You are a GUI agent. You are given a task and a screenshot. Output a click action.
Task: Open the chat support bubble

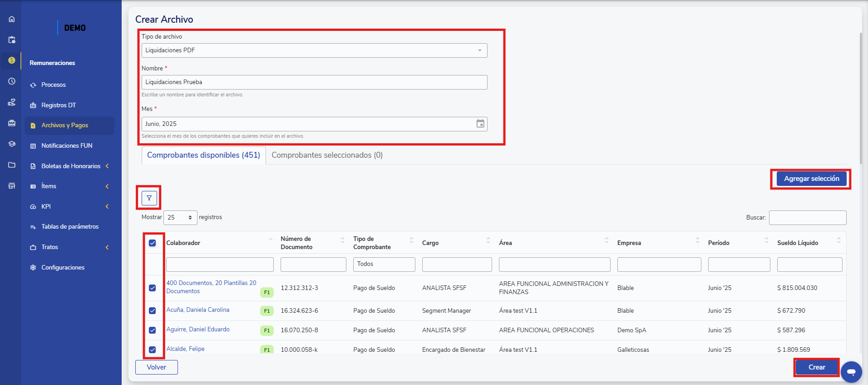click(851, 372)
